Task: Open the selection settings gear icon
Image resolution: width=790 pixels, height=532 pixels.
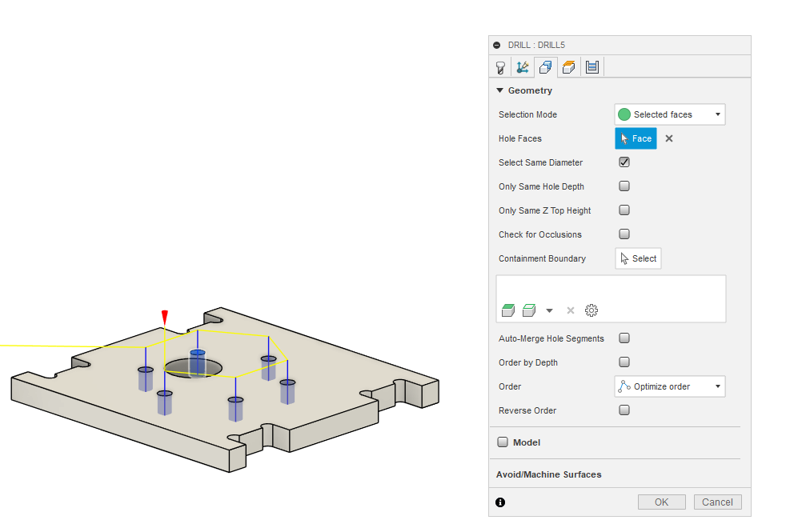Action: [591, 310]
